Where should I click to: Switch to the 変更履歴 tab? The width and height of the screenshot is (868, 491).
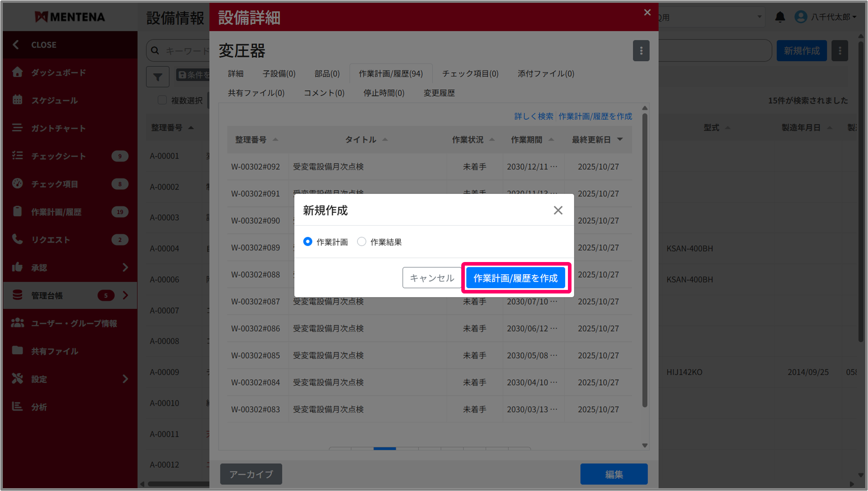pos(439,93)
